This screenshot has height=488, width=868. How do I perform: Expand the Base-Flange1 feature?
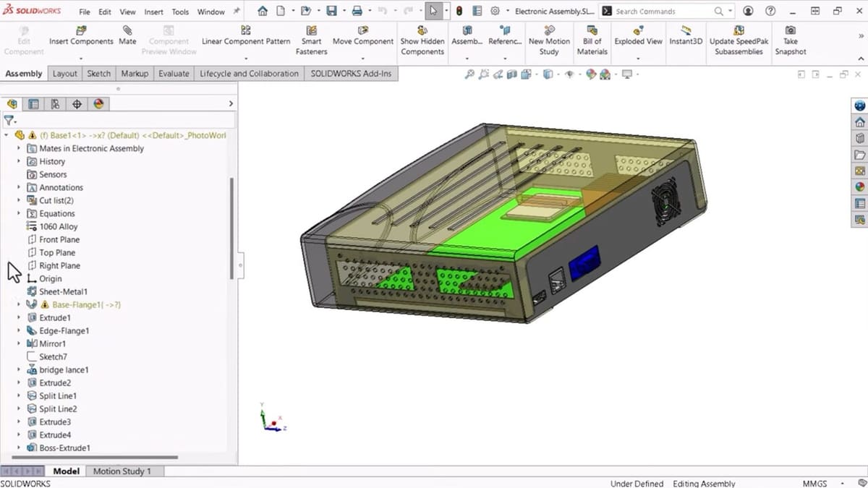click(x=19, y=304)
